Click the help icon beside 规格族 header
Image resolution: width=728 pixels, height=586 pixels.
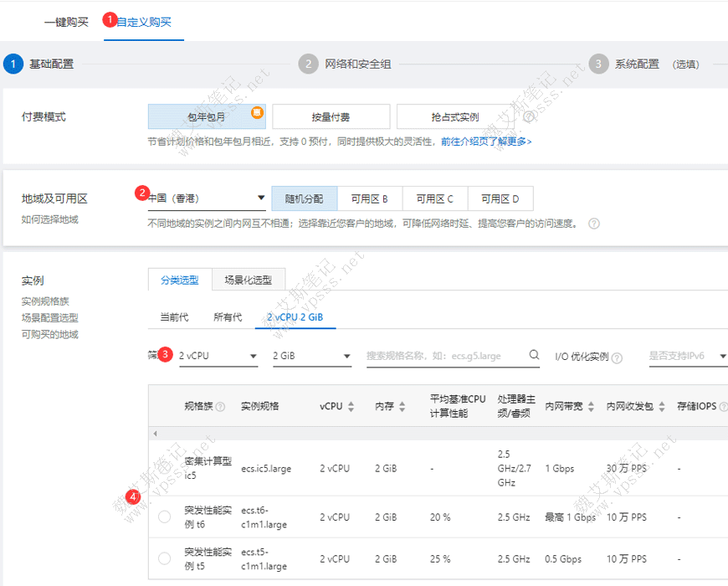point(221,407)
